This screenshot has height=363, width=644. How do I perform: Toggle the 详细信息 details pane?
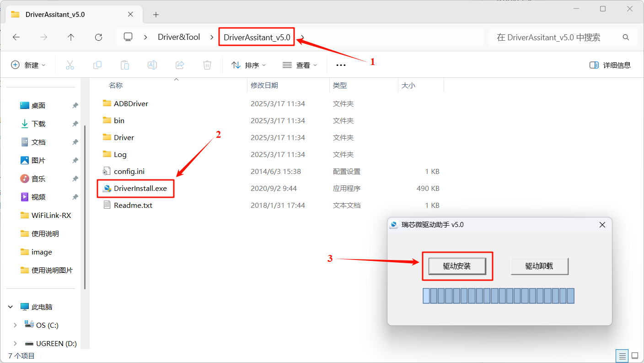[x=610, y=65]
